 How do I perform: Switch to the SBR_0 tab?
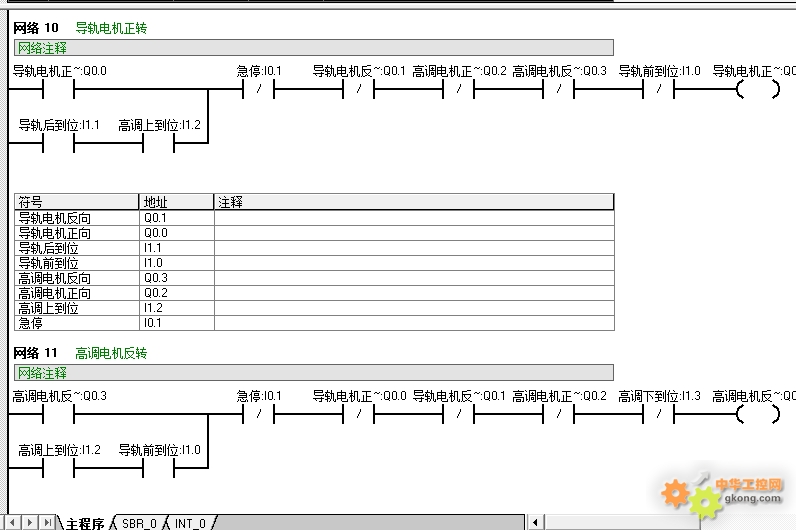tap(139, 523)
